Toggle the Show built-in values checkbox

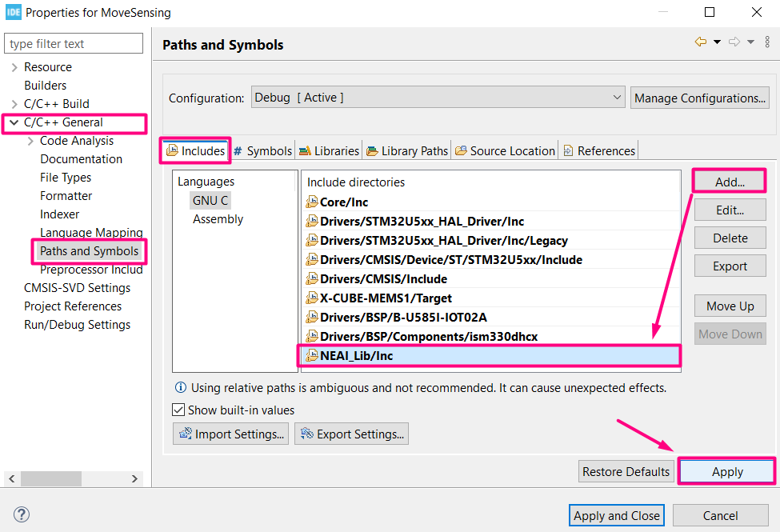coord(178,410)
